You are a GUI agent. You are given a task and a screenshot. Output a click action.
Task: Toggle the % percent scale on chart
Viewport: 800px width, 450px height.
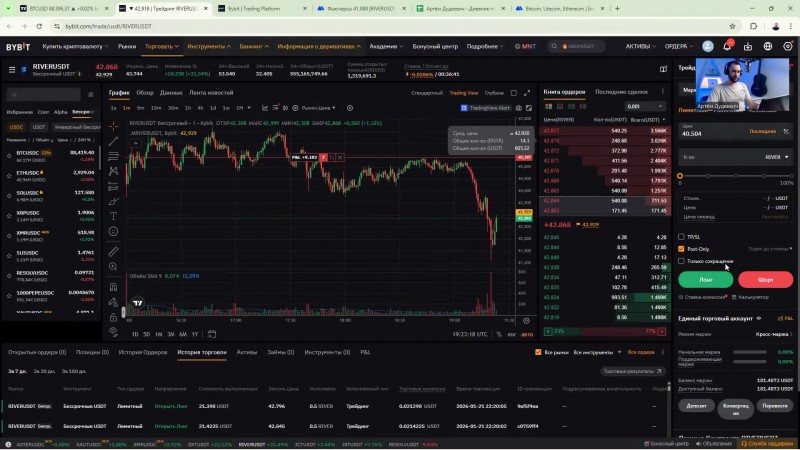pyautogui.click(x=498, y=335)
